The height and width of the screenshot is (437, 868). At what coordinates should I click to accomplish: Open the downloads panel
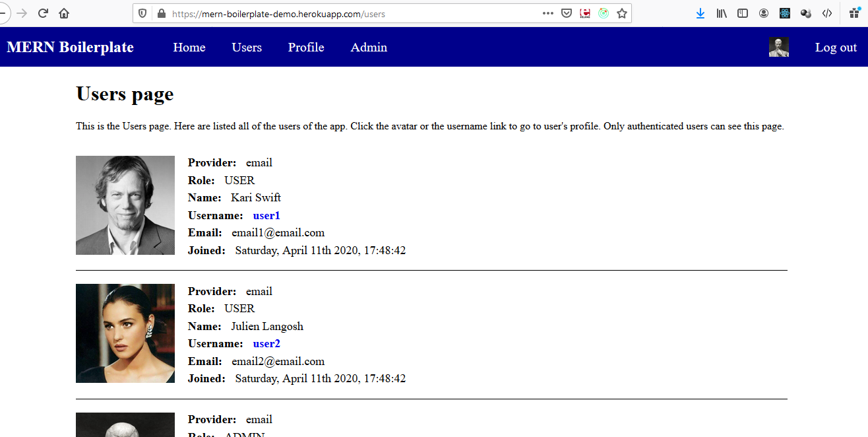pos(700,13)
